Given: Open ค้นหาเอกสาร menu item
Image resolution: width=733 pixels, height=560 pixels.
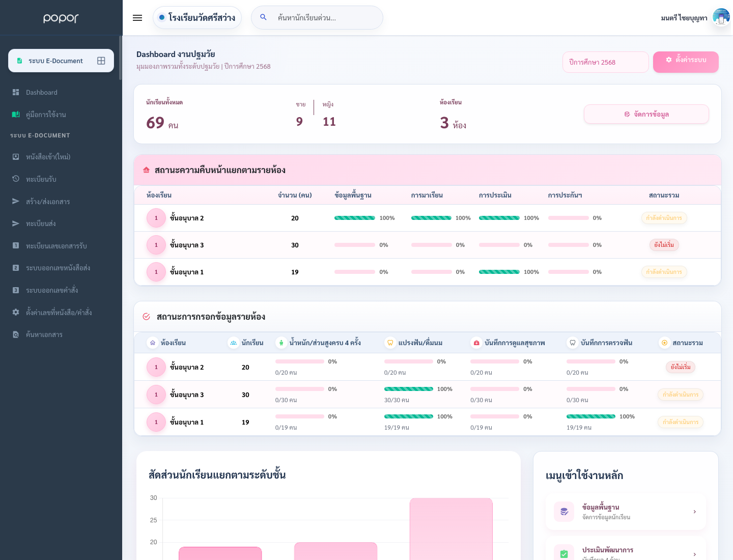Looking at the screenshot, I should coord(61,334).
